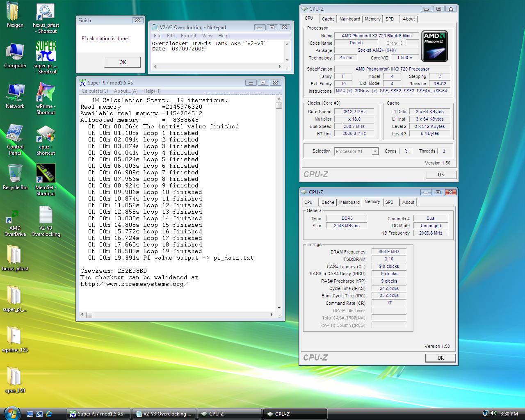Click 'PI value output' line in Super PI
Image resolution: width=525 pixels, height=420 pixels.
171,258
